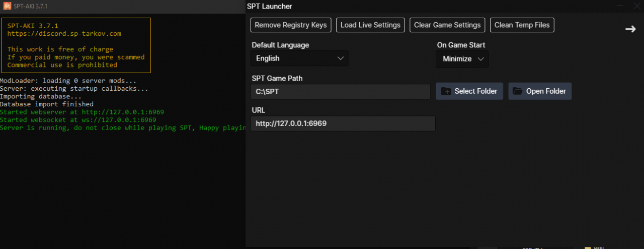This screenshot has width=644, height=249.
Task: Click the SPT-AKI console window app icon
Action: click(7, 7)
